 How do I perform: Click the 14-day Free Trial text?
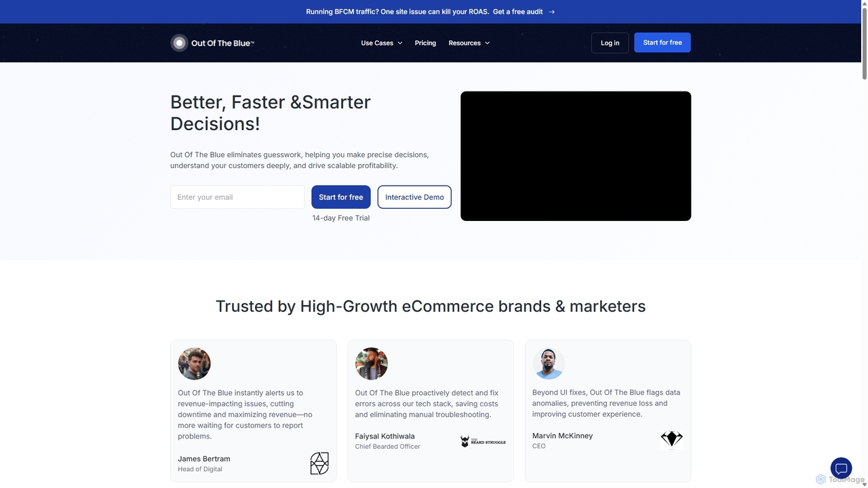(341, 218)
